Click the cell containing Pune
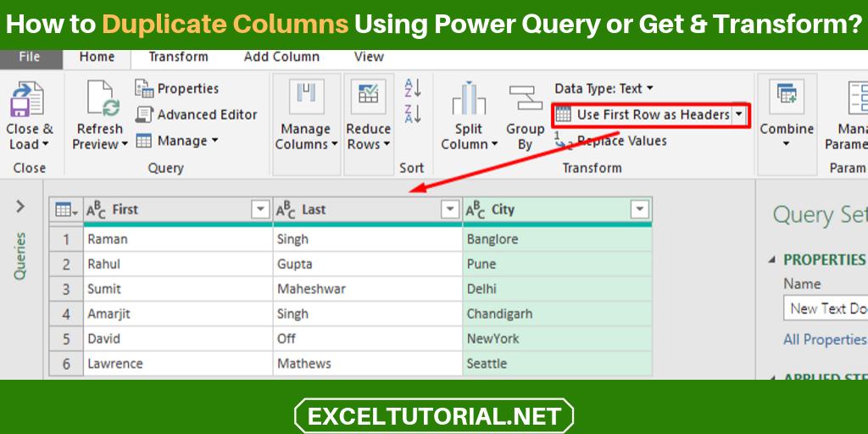868x434 pixels. tap(558, 264)
